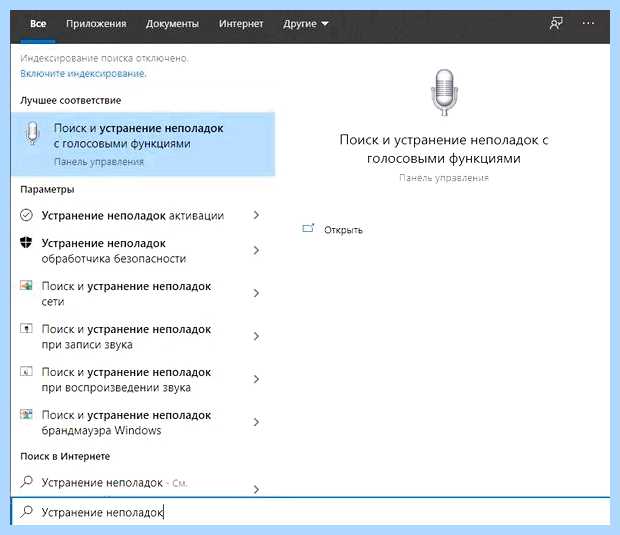This screenshot has width=620, height=535.
Task: Click the Windows firewall troubleshoot icon
Action: pos(26,414)
